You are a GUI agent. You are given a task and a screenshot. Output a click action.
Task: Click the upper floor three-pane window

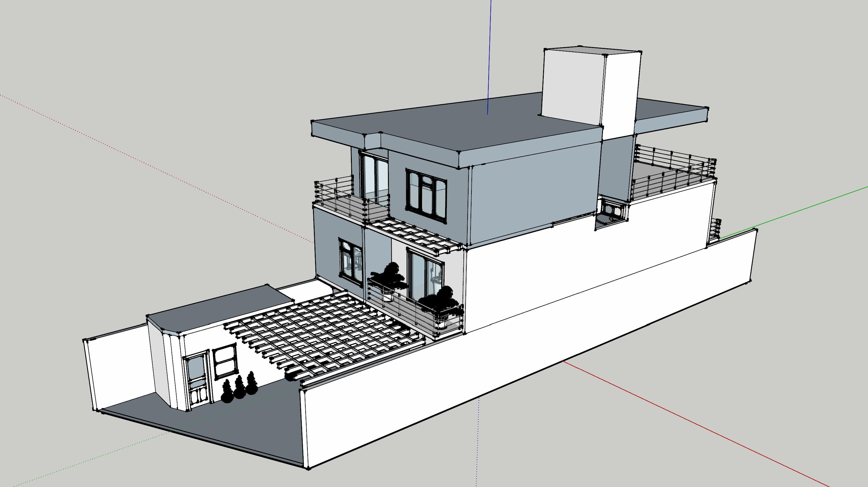coord(426,196)
